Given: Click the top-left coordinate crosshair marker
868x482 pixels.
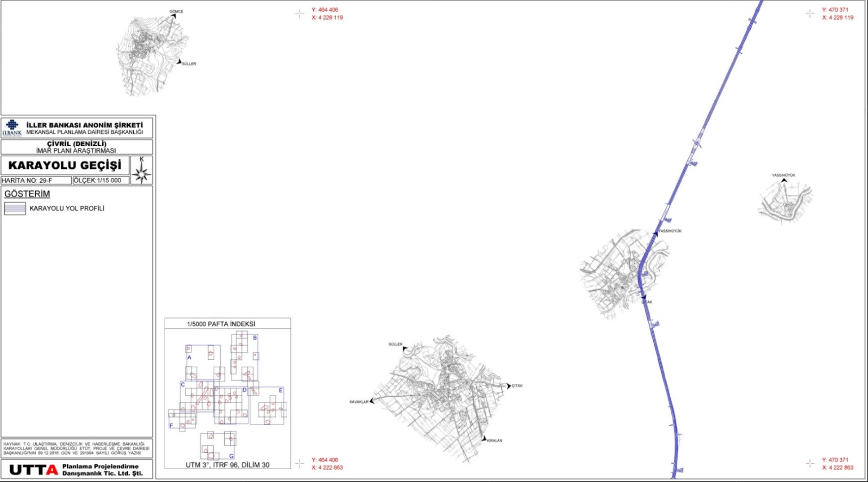Looking at the screenshot, I should click(299, 13).
